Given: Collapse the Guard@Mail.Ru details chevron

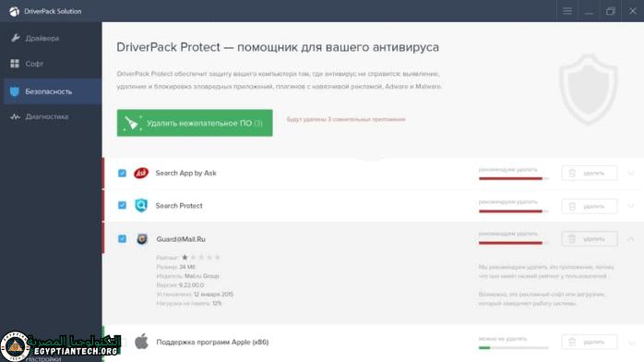Looking at the screenshot, I should [631, 239].
